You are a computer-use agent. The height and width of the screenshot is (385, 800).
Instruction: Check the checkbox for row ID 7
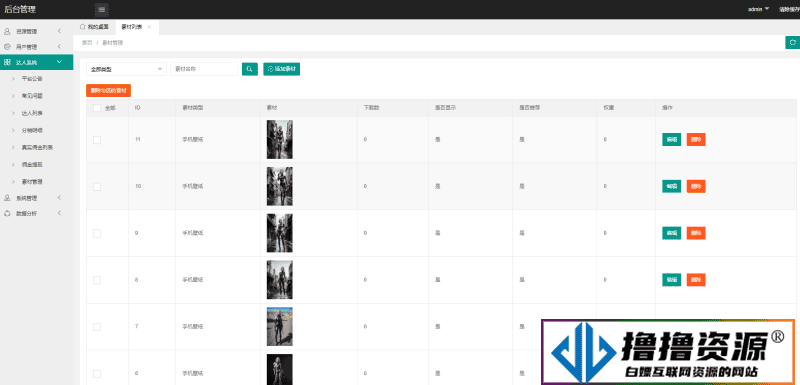click(97, 327)
